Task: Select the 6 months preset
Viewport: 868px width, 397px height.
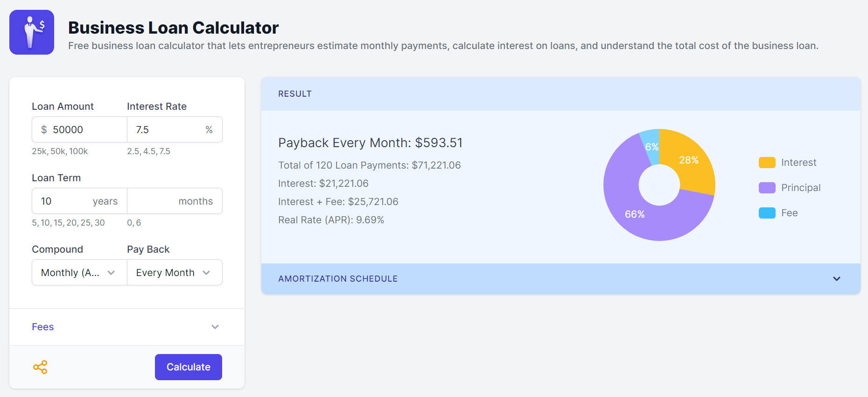Action: (139, 223)
